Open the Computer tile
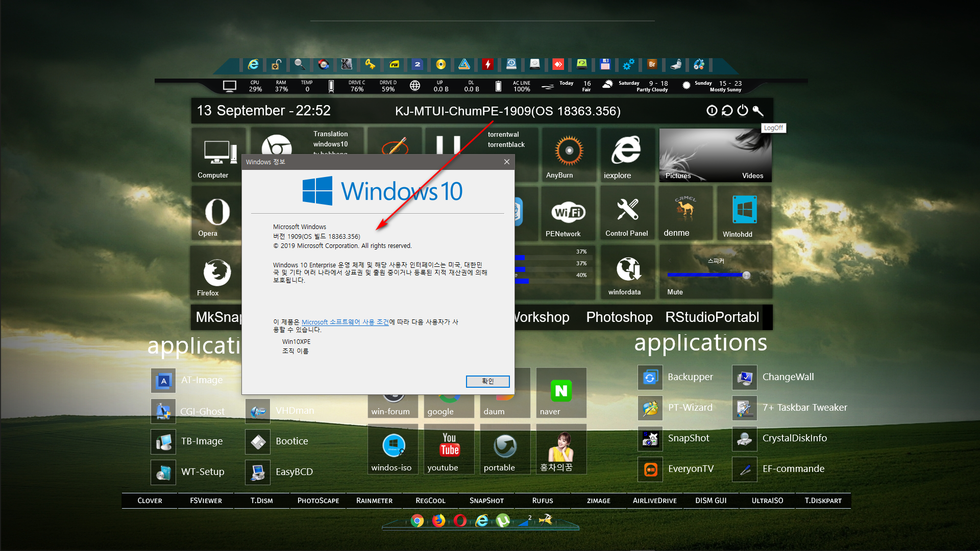980x551 pixels. (218, 155)
